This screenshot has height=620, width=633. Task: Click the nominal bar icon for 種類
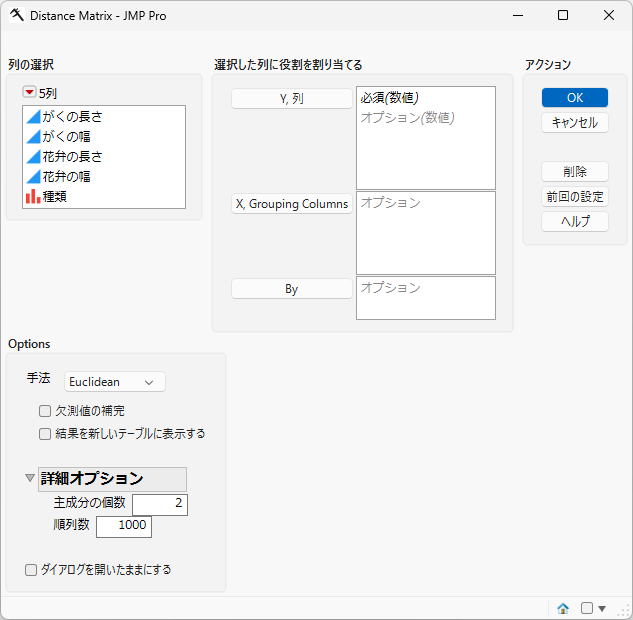(33, 197)
